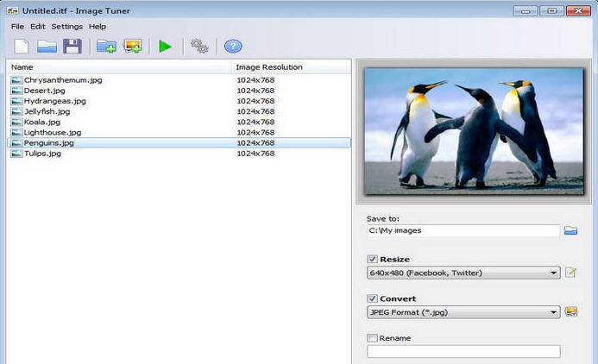This screenshot has width=598, height=364.
Task: Close the Image Tuner window
Action: pyautogui.click(x=578, y=10)
